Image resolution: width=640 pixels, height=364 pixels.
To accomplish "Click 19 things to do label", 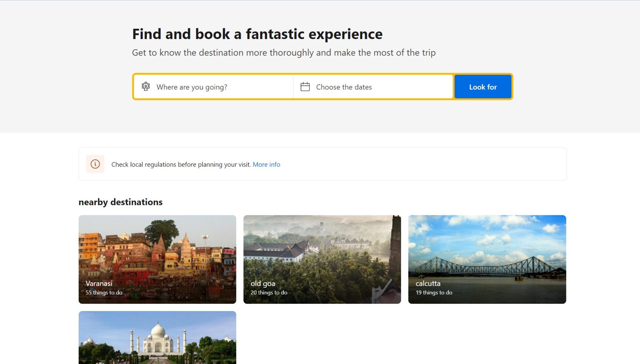I will 434,292.
